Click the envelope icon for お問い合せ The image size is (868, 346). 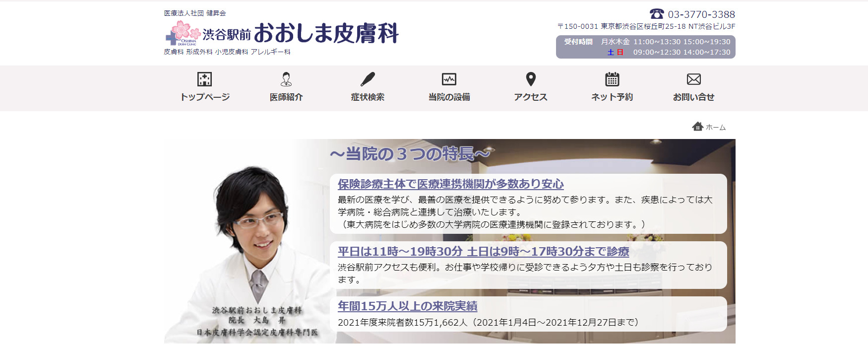[x=693, y=79]
